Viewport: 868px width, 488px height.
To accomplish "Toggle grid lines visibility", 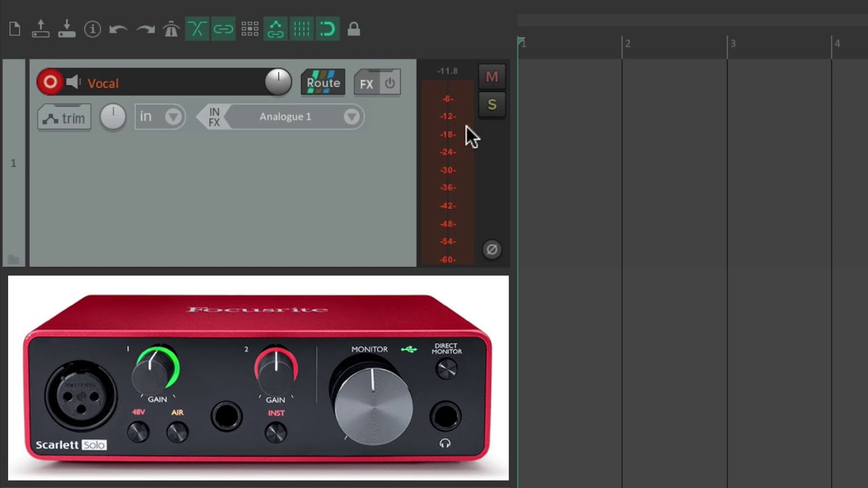I will coord(302,29).
